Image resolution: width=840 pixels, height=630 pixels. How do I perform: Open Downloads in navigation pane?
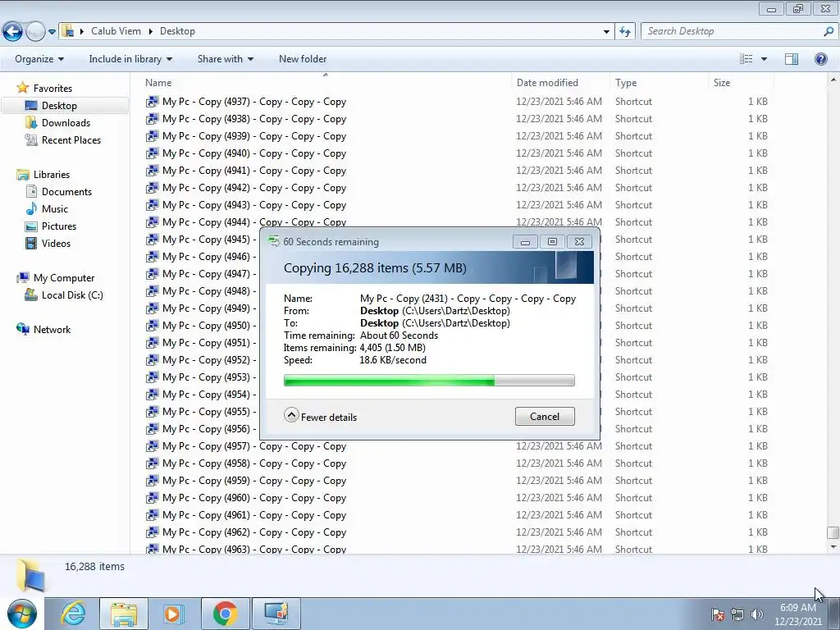point(66,123)
